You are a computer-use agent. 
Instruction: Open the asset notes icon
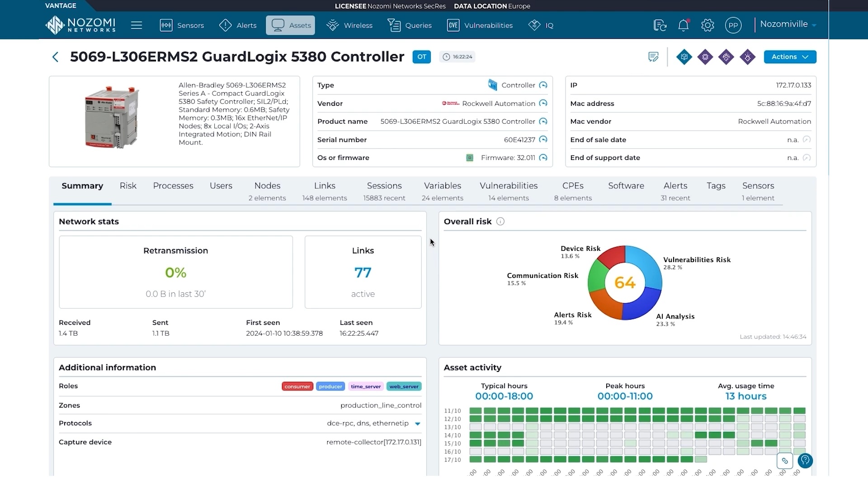(653, 57)
